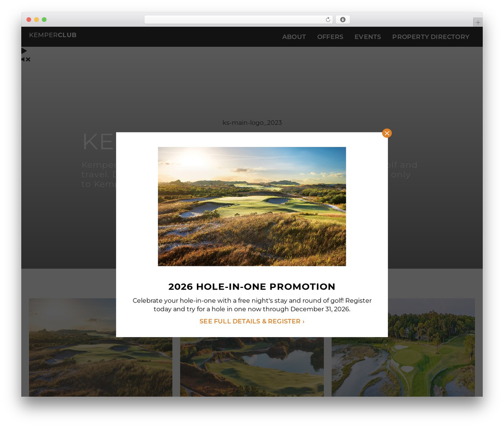Click the golf course promotion image
Image resolution: width=504 pixels, height=427 pixels.
[x=252, y=206]
